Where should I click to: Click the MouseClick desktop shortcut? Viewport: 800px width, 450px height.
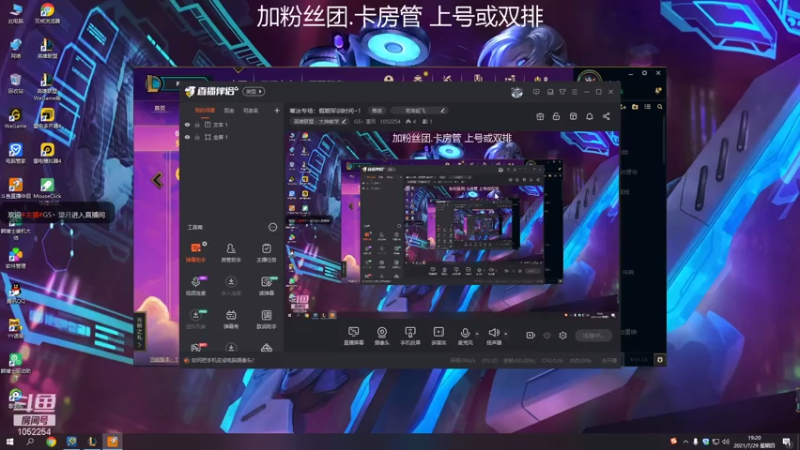tap(47, 187)
